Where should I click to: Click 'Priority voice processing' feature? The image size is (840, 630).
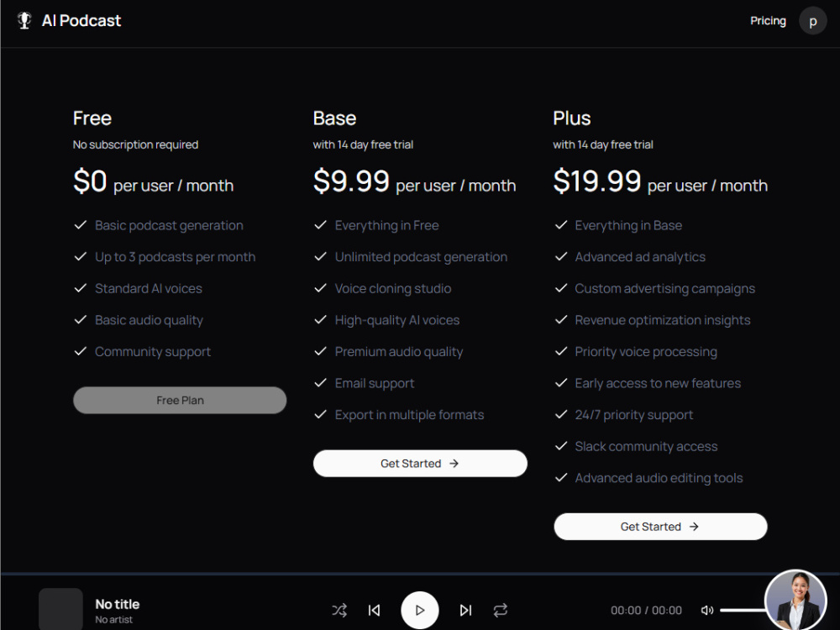click(x=646, y=352)
